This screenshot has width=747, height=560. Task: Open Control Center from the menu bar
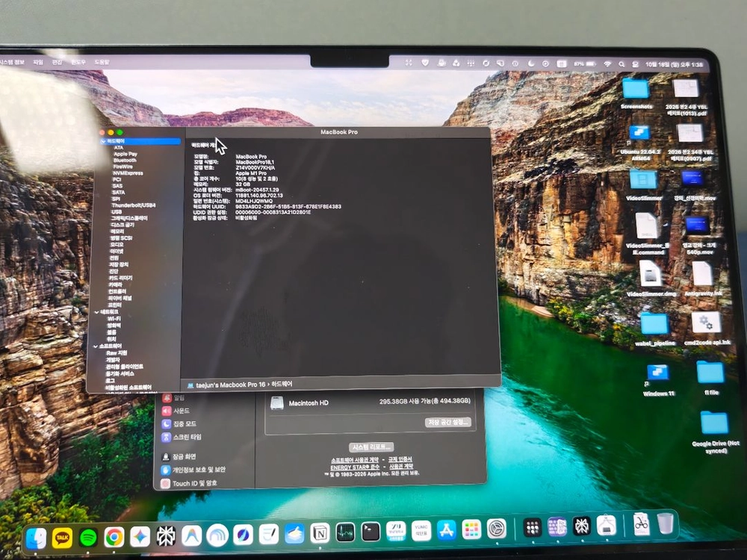pyautogui.click(x=635, y=63)
